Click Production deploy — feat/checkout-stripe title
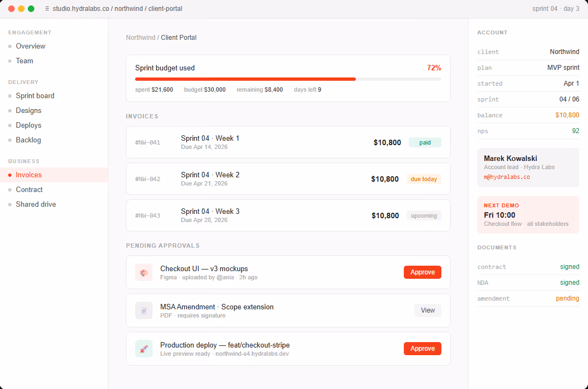 click(x=225, y=345)
